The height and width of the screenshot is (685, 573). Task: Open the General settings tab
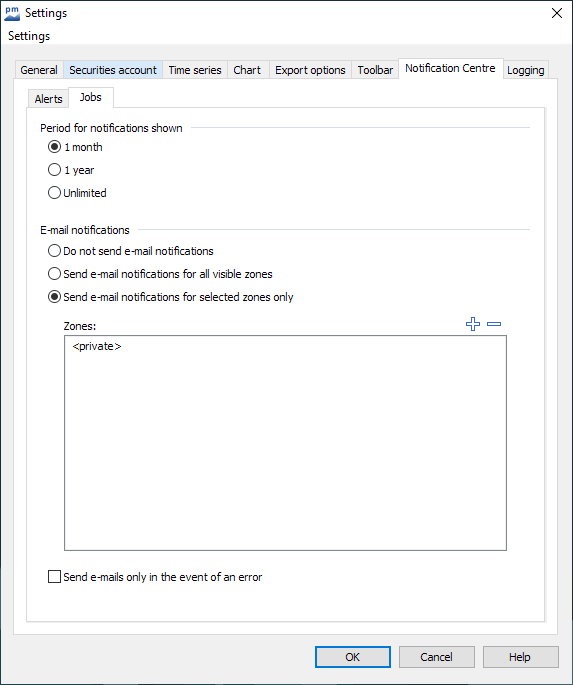[39, 70]
